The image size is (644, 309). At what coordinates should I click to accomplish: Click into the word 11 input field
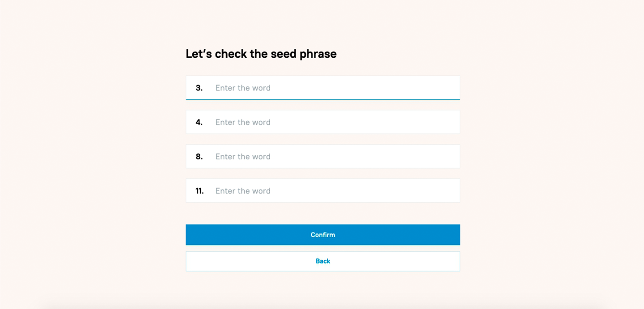(x=322, y=191)
